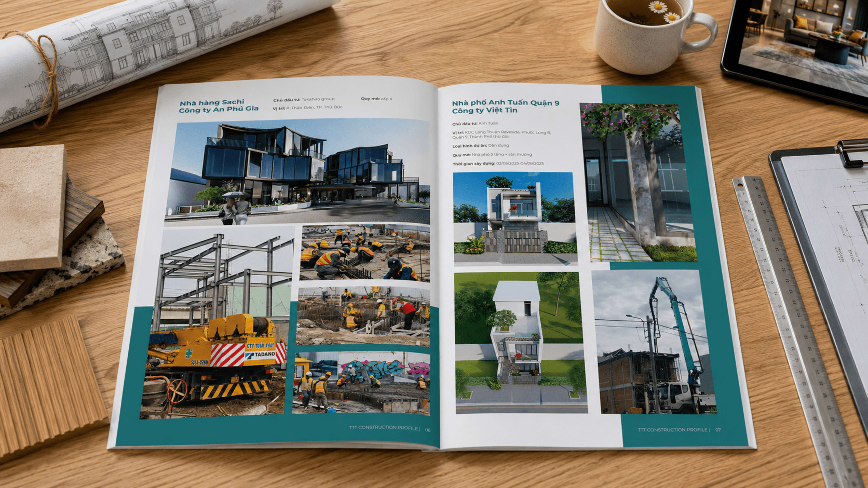Click the "Chủ đầu tư: Anh Tuấn" line
This screenshot has width=868, height=488.
coord(475,123)
